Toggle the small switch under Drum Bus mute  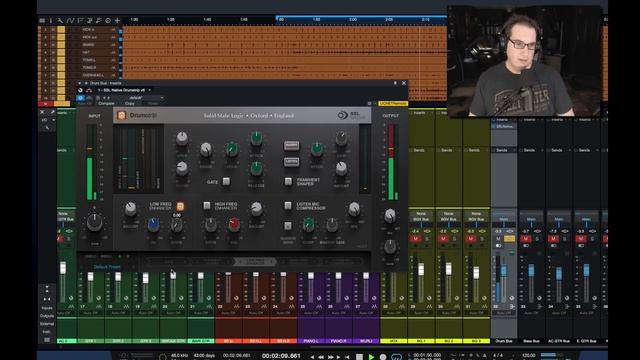click(x=498, y=246)
